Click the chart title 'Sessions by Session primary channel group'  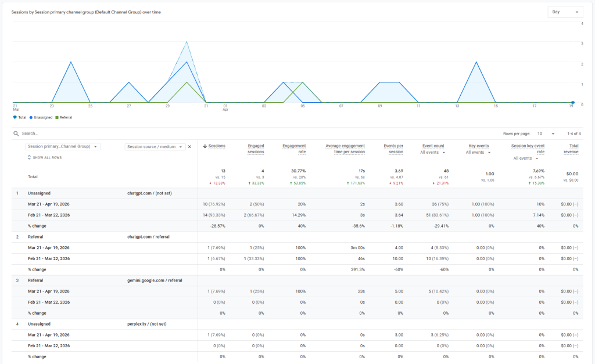(86, 12)
